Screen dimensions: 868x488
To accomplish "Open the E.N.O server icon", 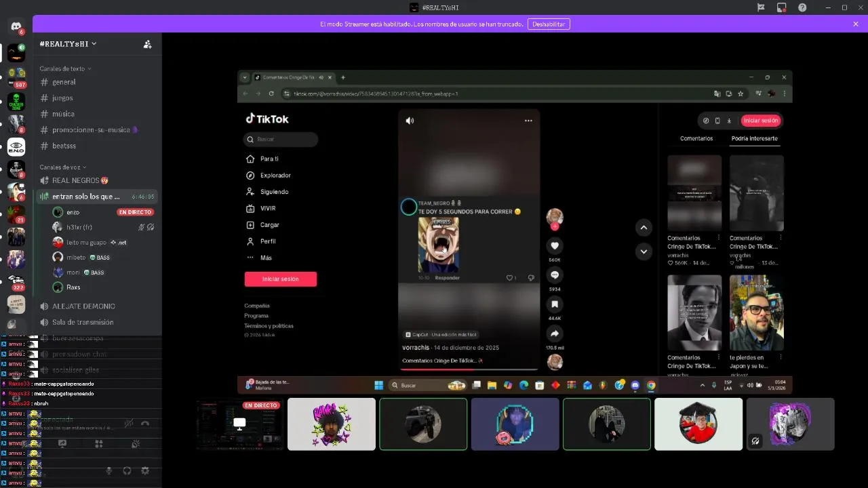I will point(16,147).
